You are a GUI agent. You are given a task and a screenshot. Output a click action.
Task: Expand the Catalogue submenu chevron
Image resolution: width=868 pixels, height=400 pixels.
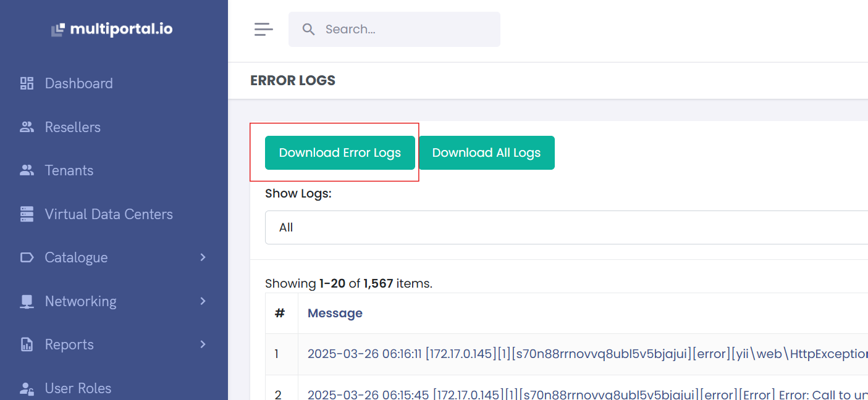[x=203, y=257]
